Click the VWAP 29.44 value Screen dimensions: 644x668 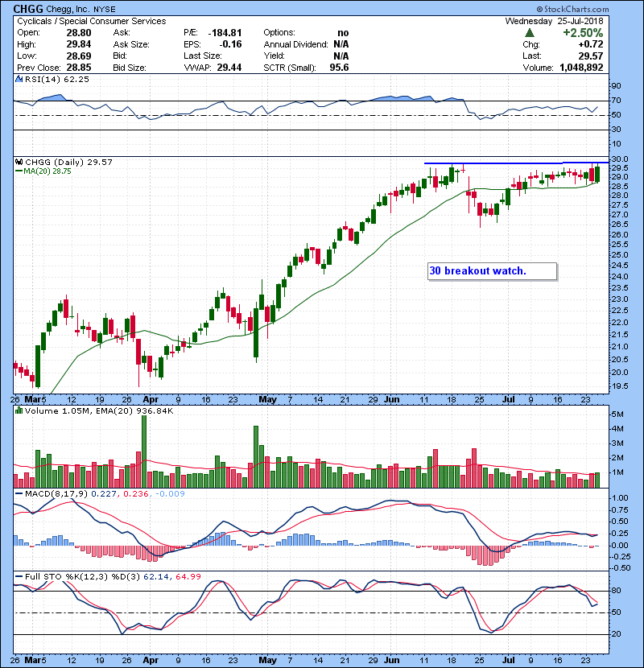pos(229,68)
